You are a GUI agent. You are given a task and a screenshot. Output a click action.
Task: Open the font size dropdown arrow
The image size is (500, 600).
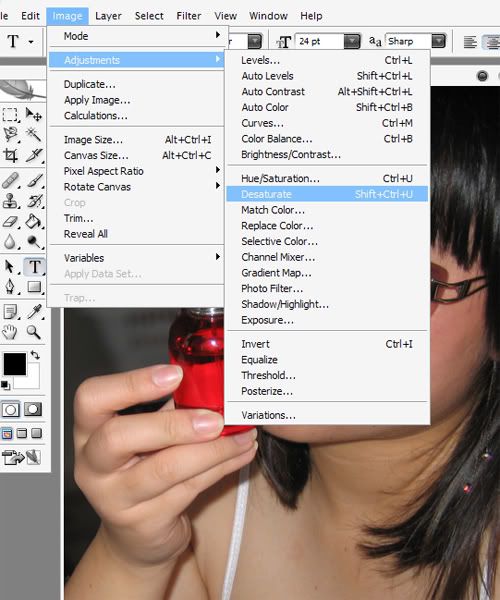tap(352, 41)
